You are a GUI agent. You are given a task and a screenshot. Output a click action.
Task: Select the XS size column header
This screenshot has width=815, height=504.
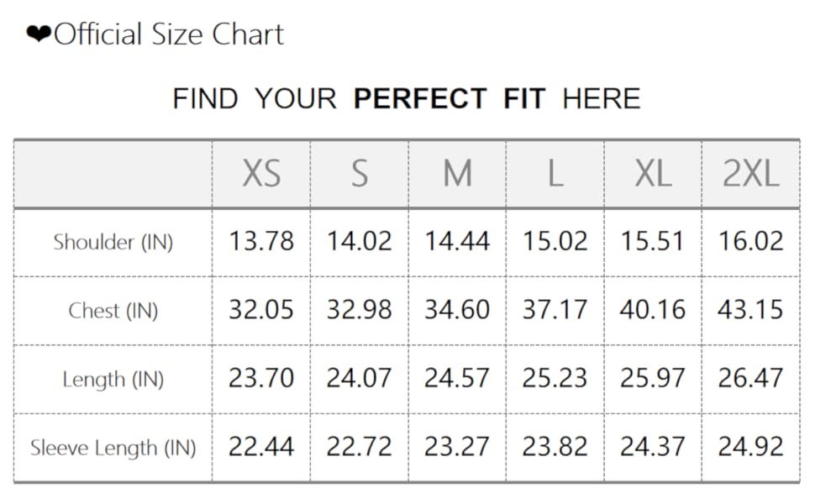coord(261,175)
